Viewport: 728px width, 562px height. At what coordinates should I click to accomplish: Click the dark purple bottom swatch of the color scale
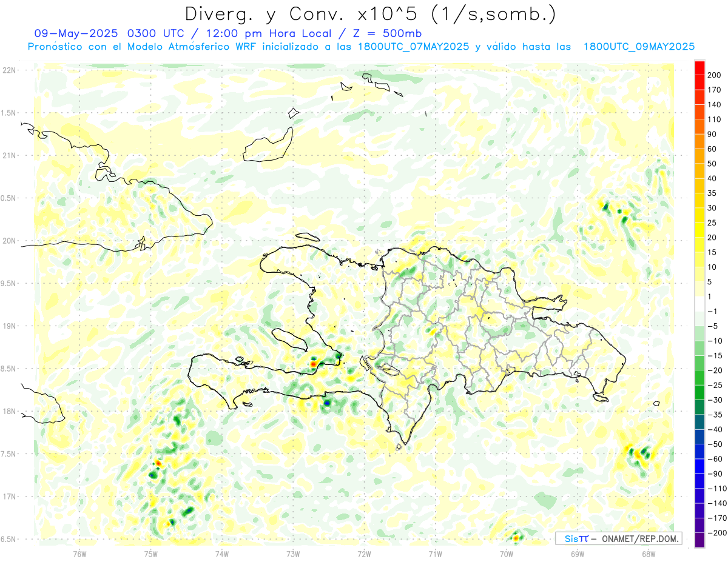tap(700, 540)
